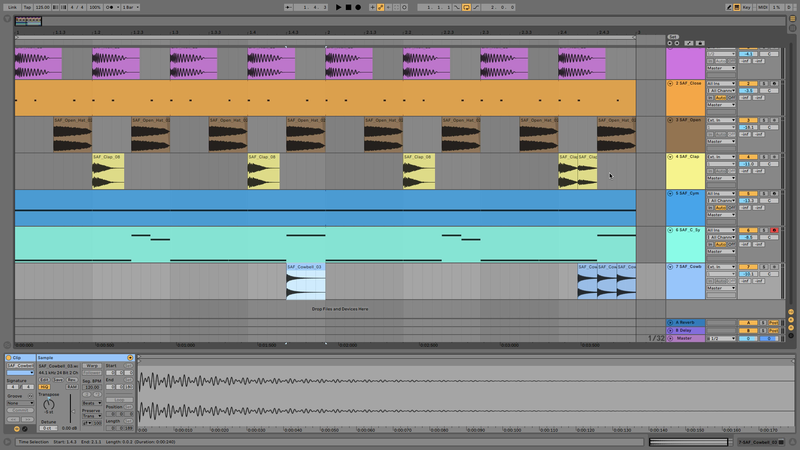Select the B Delay return track
The image size is (800, 450).
(x=685, y=330)
